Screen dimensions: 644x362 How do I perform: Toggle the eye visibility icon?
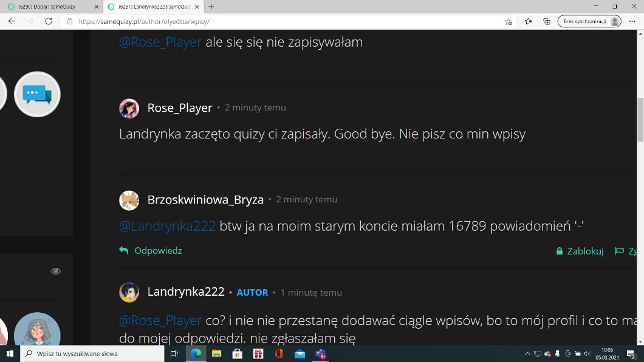56,271
